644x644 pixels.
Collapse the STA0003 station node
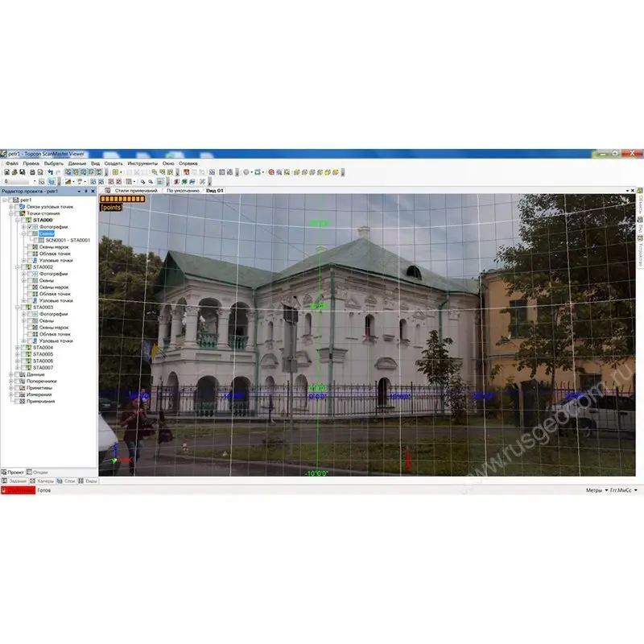[x=18, y=308]
